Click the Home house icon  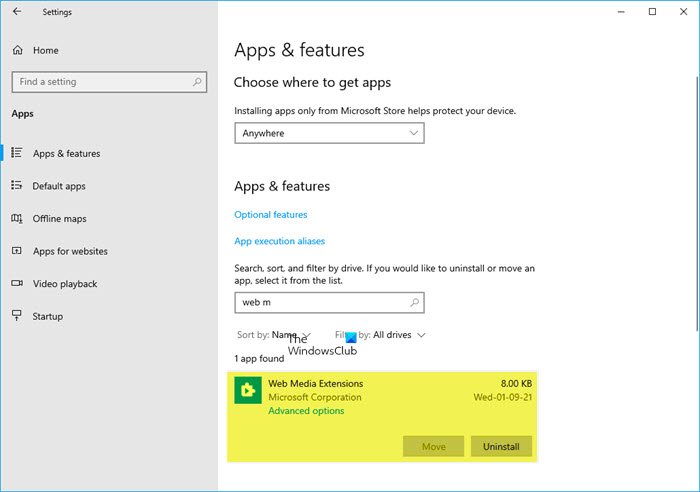[17, 50]
